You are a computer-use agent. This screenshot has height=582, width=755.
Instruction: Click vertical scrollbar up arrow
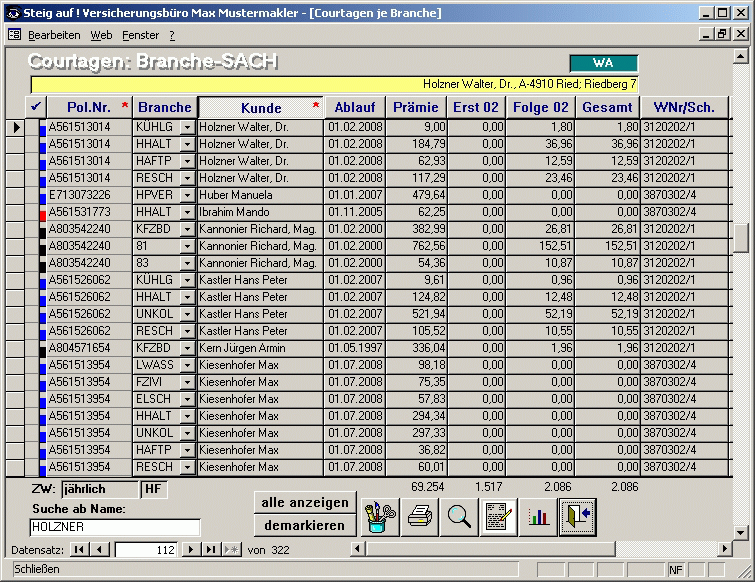741,56
